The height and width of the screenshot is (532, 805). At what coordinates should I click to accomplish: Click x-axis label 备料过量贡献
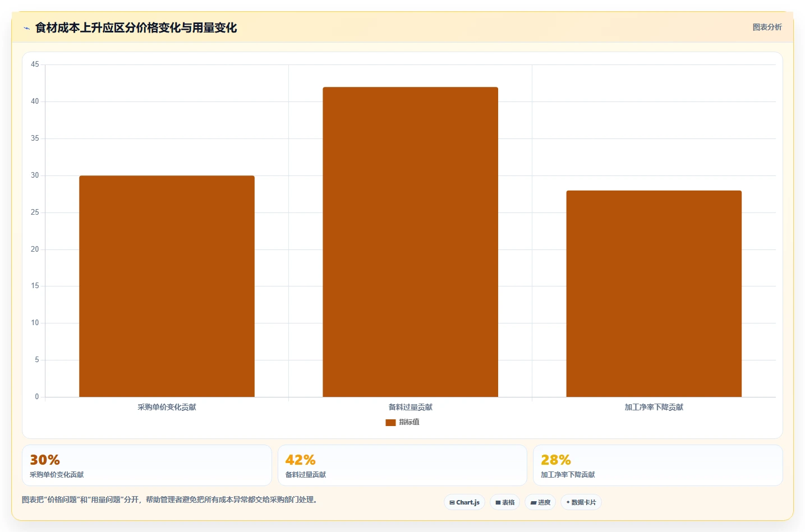coord(410,408)
